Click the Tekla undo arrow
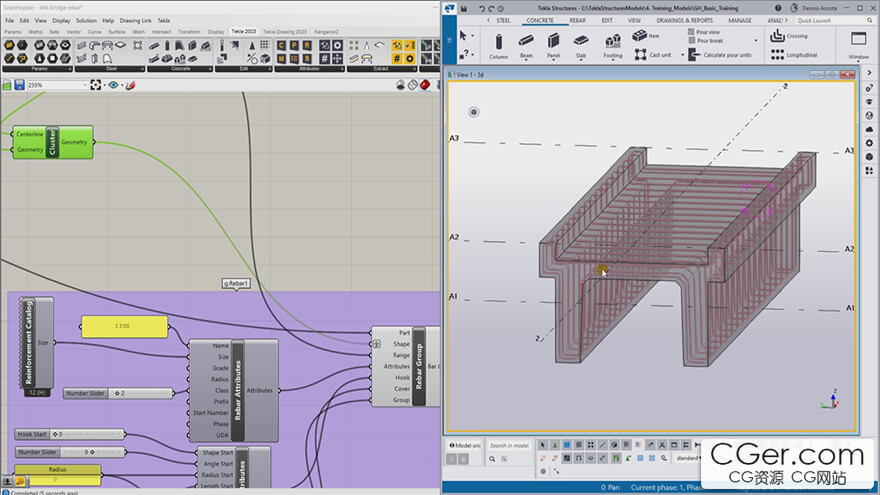 [x=482, y=8]
